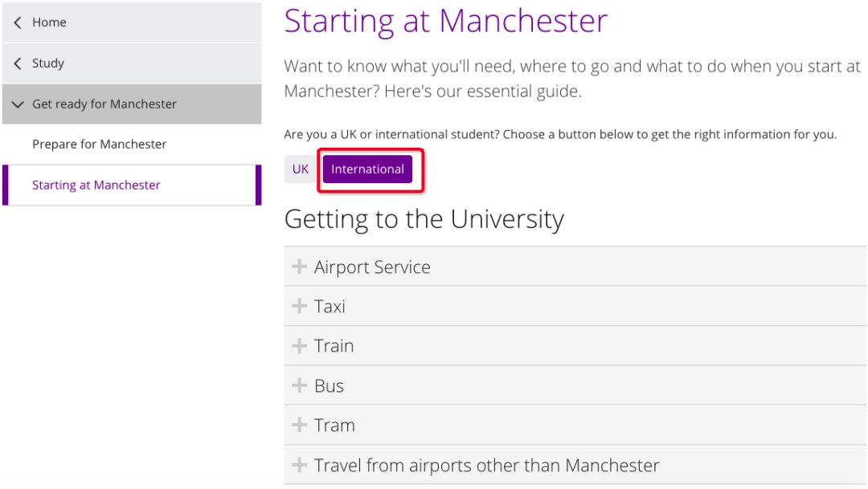The height and width of the screenshot is (489, 868).
Task: Select the UK student option
Action: (301, 169)
